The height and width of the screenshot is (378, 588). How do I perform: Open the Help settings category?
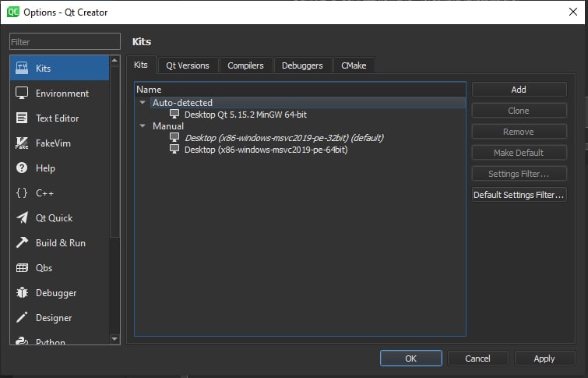[60, 168]
